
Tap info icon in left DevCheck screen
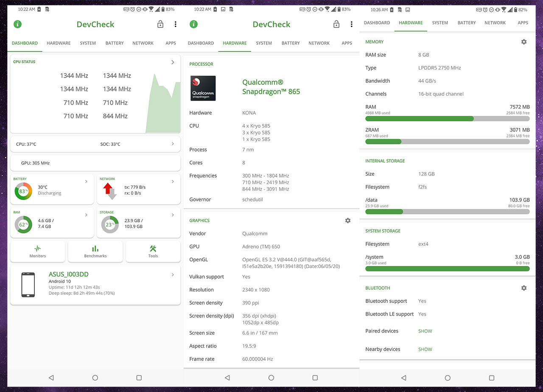click(x=18, y=24)
